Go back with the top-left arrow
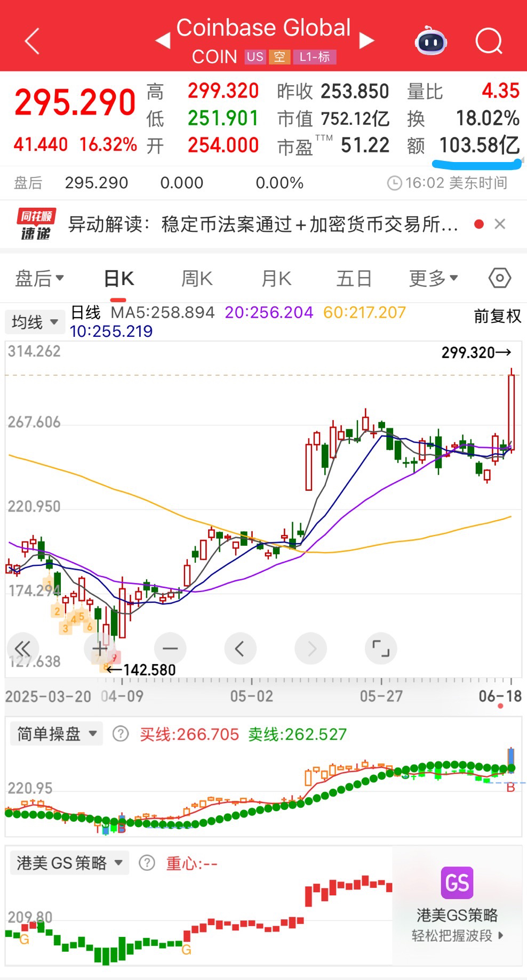527x980 pixels. 32,41
